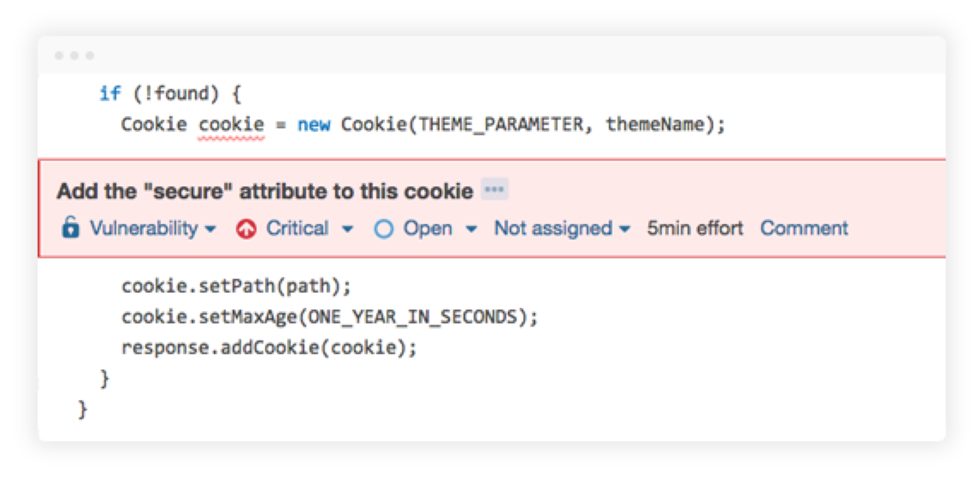
Task: Expand the Open status dropdown arrow
Action: coord(471,229)
